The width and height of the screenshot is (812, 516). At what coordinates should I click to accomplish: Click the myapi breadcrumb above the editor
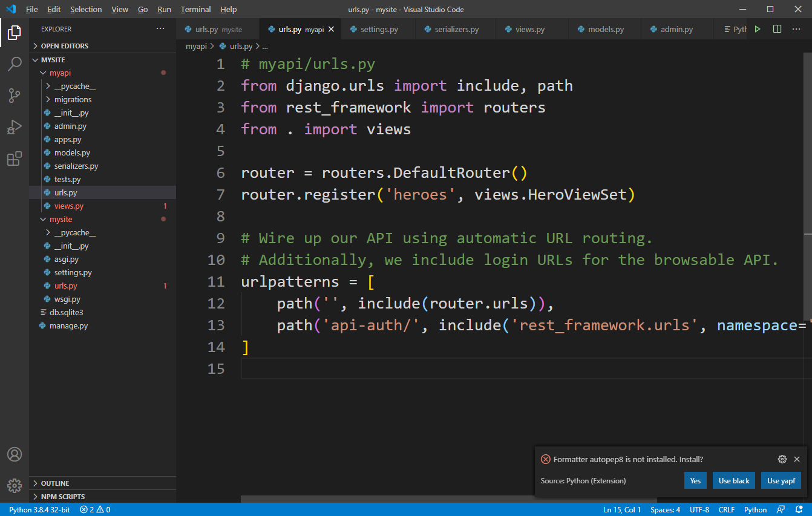196,47
